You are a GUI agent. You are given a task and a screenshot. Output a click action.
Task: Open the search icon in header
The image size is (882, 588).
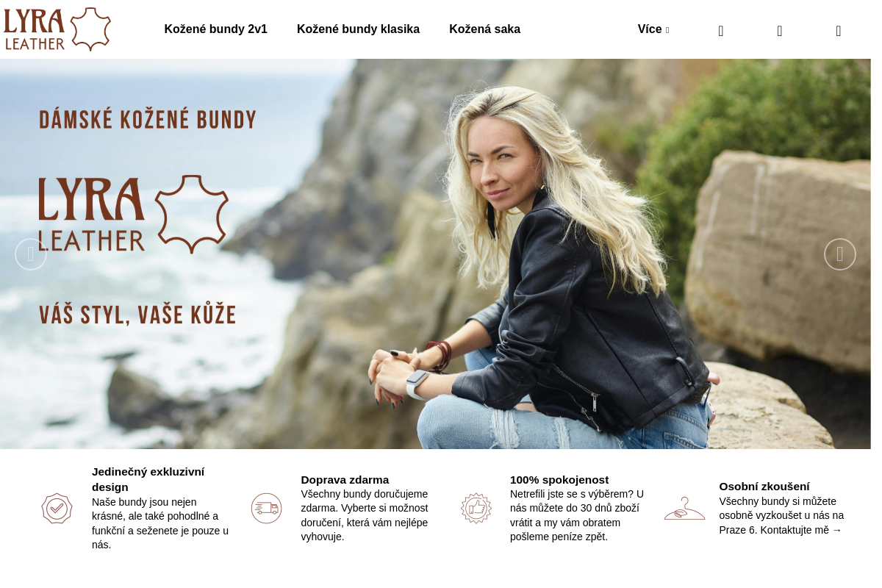point(721,31)
